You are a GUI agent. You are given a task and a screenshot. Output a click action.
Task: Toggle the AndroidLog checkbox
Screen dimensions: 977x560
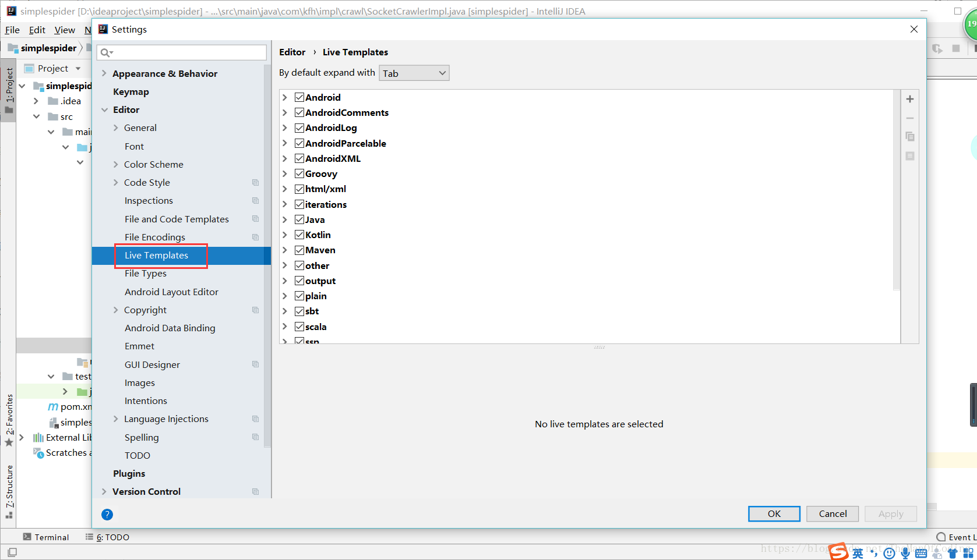pos(299,127)
